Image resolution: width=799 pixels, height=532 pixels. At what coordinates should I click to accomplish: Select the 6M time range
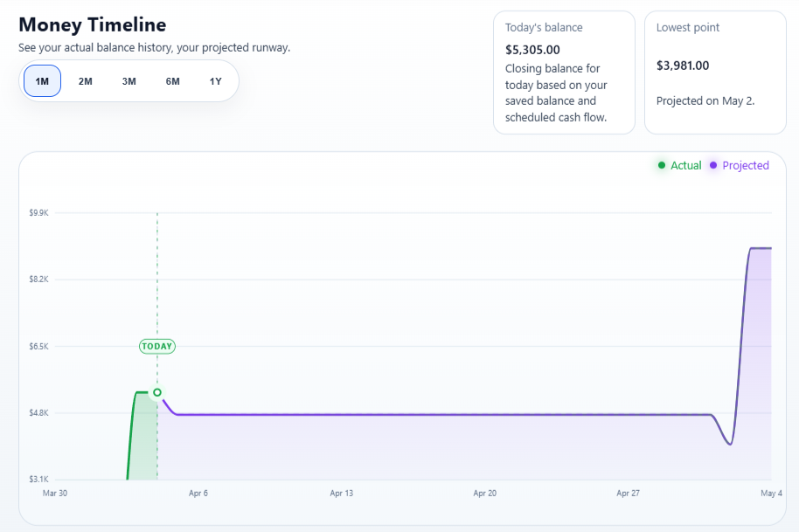click(171, 80)
